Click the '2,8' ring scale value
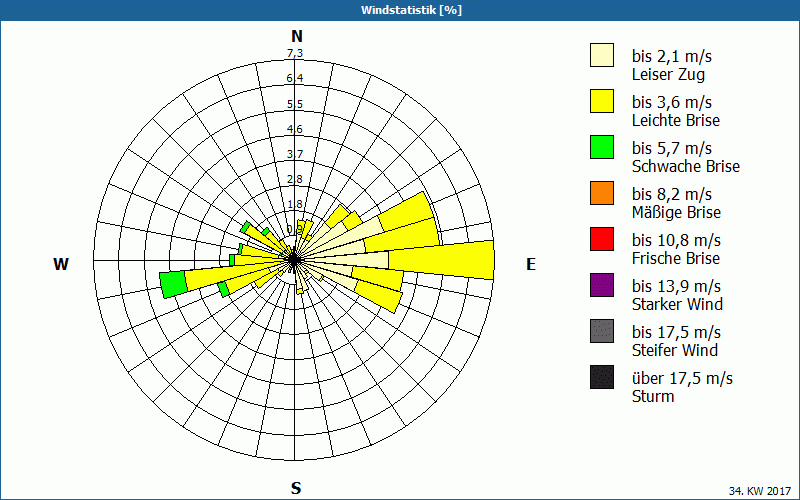The height and width of the screenshot is (500, 800). 295,179
